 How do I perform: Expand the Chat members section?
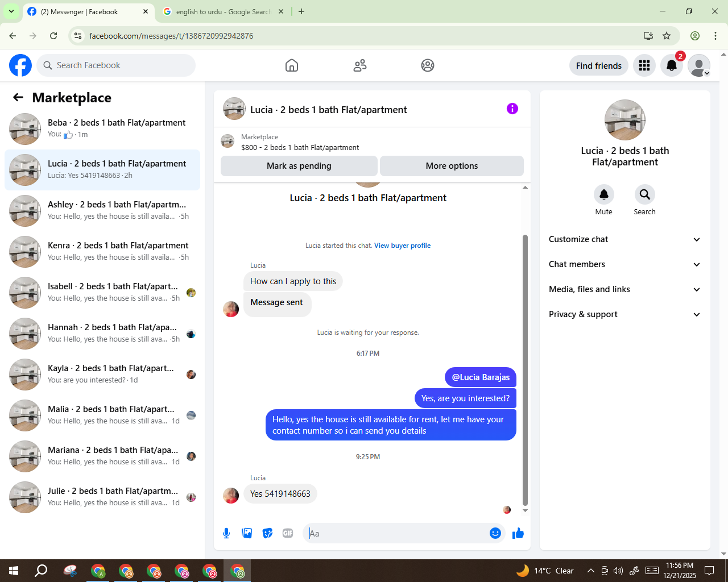625,264
